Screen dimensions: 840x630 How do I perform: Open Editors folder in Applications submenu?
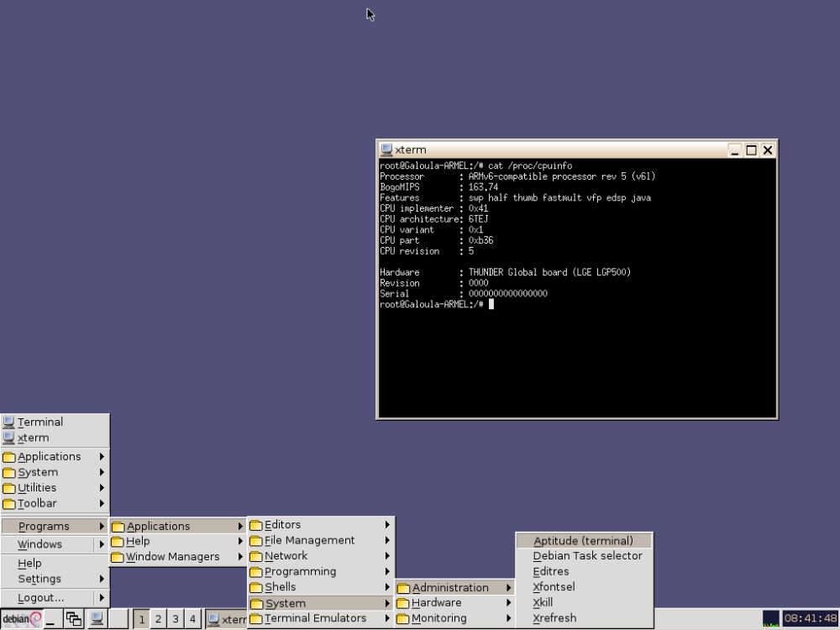click(322, 524)
